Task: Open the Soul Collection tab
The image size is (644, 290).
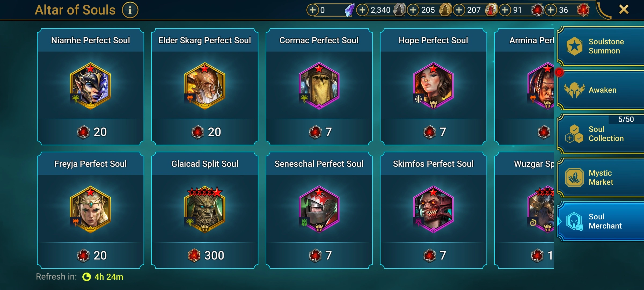Action: pos(601,134)
